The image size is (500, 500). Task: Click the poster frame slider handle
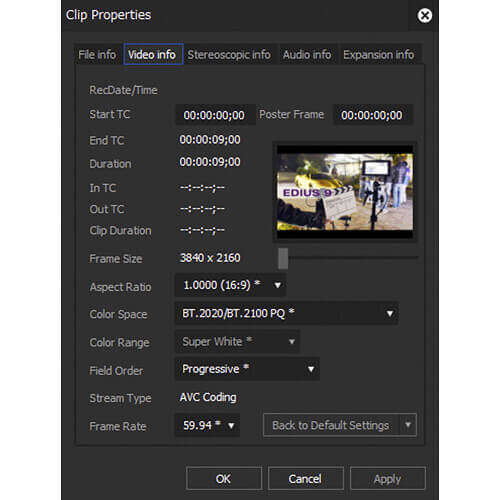[x=283, y=258]
